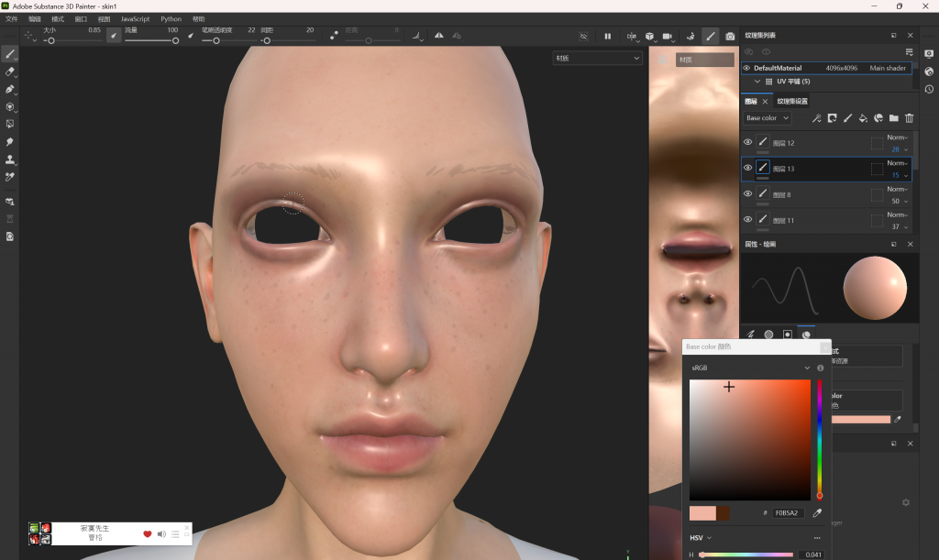
Task: Pause rendering with the pause button
Action: coord(607,36)
